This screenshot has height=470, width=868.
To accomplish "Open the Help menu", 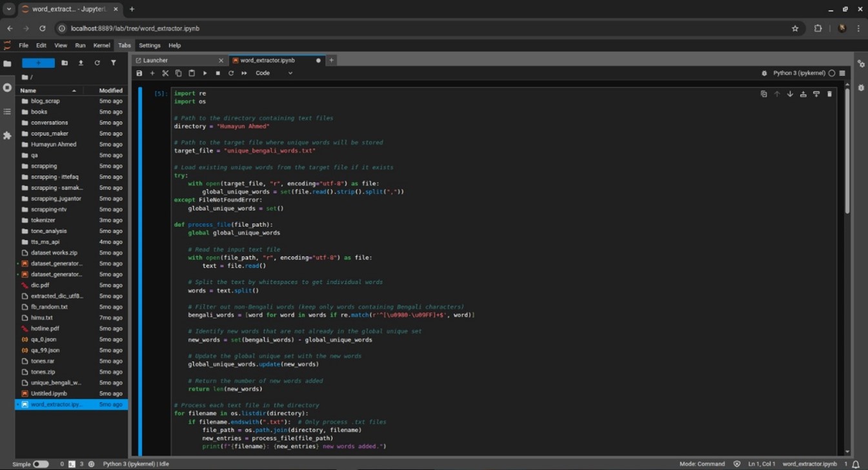I will (x=174, y=46).
